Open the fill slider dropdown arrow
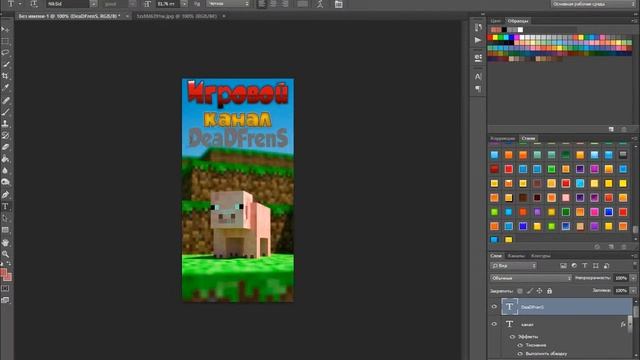This screenshot has height=360, width=640. (633, 291)
